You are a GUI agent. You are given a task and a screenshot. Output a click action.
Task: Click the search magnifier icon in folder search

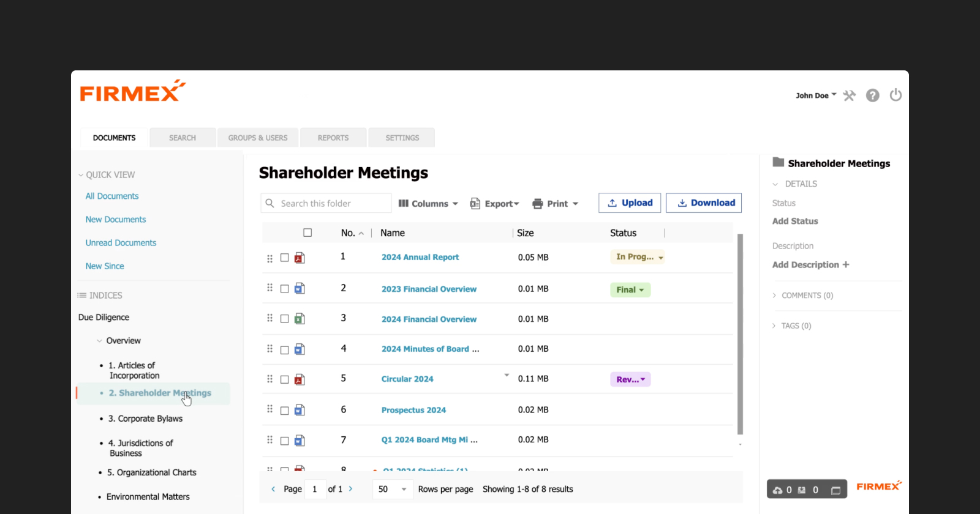point(269,203)
